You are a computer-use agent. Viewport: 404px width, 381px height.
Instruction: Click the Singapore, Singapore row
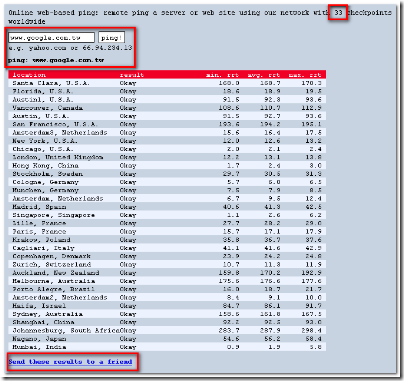click(x=167, y=215)
